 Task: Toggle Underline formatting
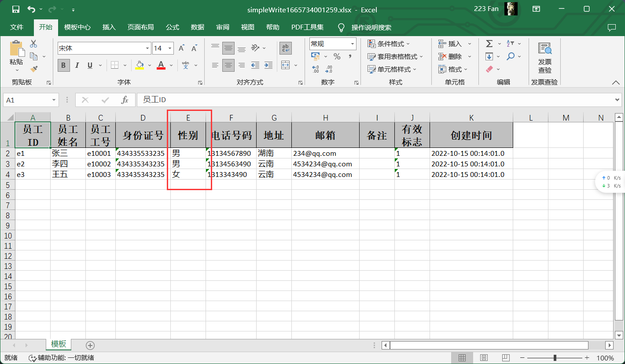(x=90, y=65)
